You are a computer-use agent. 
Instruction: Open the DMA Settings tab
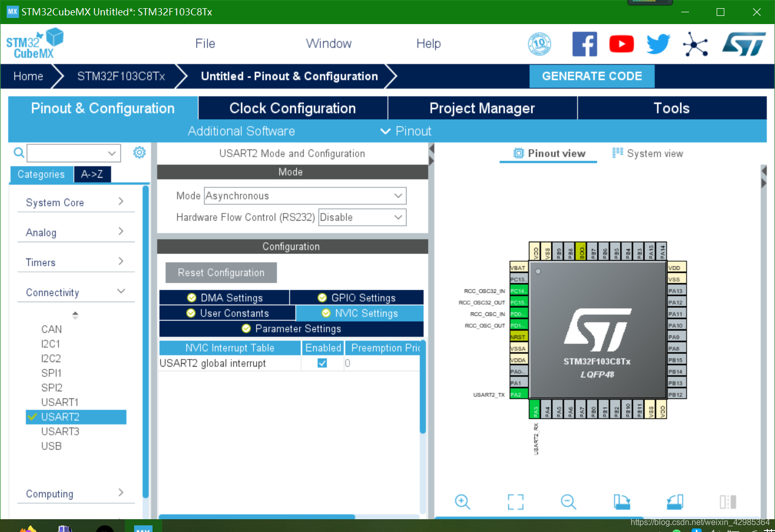(225, 297)
